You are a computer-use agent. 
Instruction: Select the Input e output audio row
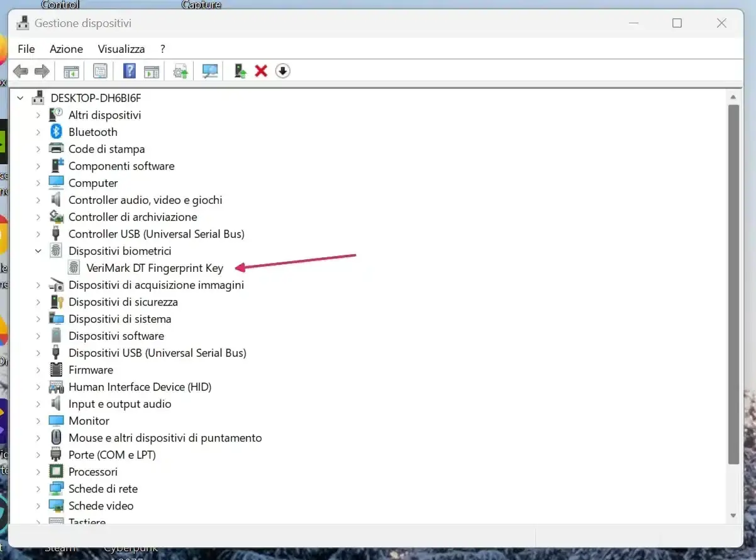click(111, 403)
